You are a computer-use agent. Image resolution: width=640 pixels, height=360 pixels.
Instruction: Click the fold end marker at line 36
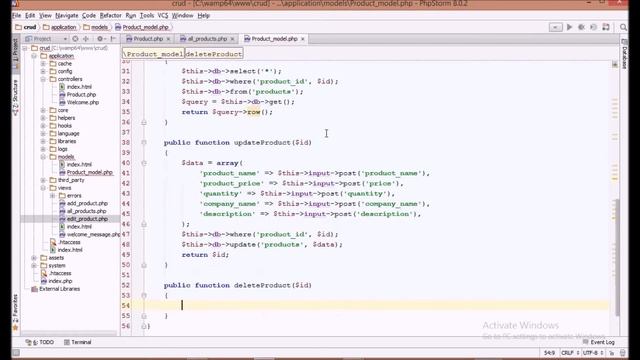pos(144,122)
